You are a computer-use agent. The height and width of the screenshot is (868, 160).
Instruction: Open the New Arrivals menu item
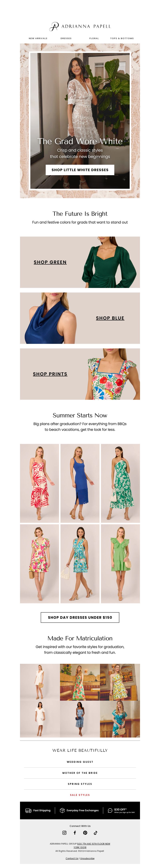click(38, 38)
